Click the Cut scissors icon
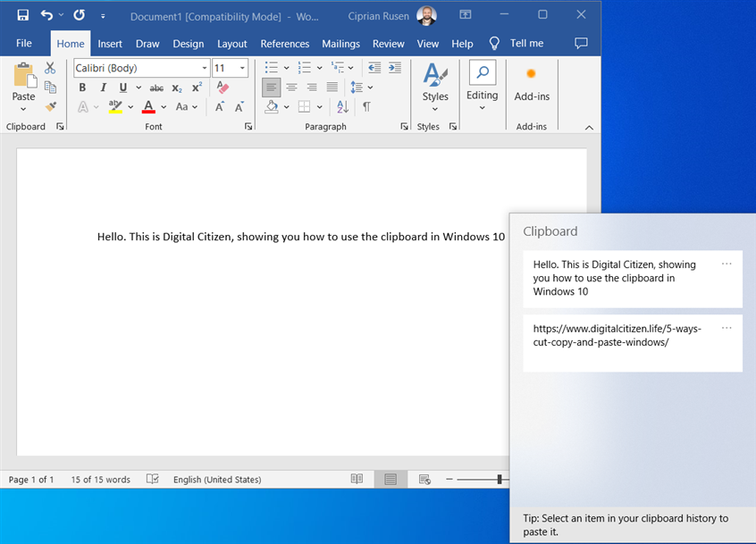The image size is (756, 544). pyautogui.click(x=50, y=68)
